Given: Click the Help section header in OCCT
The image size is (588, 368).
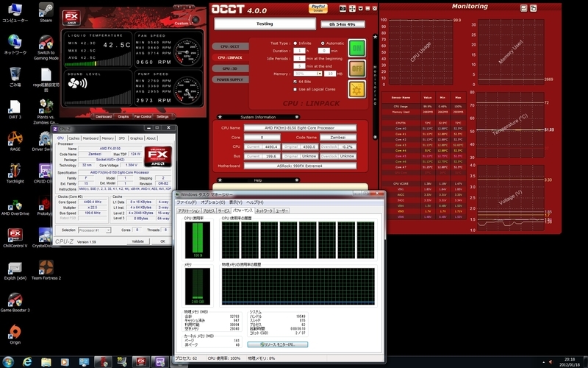Looking at the screenshot, I should click(258, 180).
